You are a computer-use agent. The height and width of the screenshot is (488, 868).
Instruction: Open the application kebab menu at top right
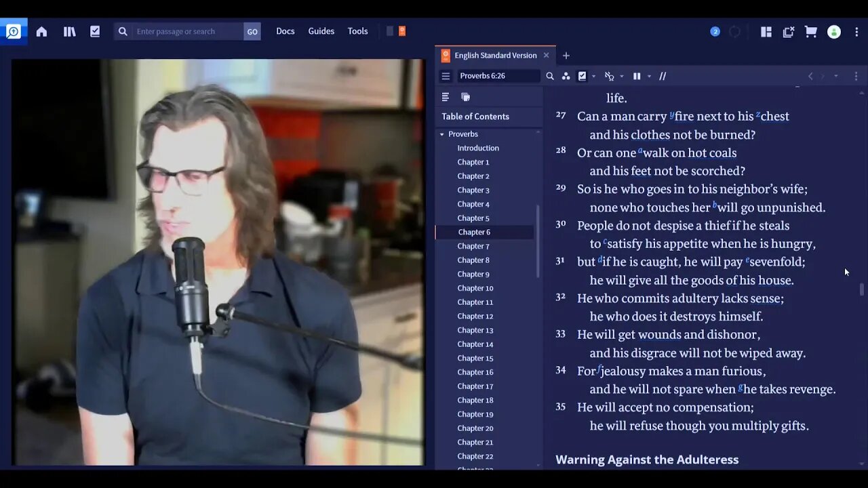pos(856,32)
